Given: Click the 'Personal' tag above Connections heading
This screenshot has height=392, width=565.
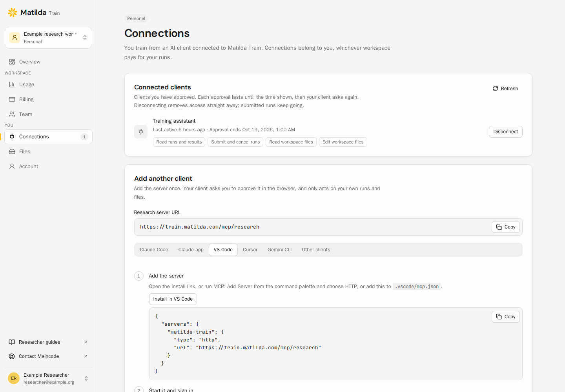Looking at the screenshot, I should click(136, 18).
